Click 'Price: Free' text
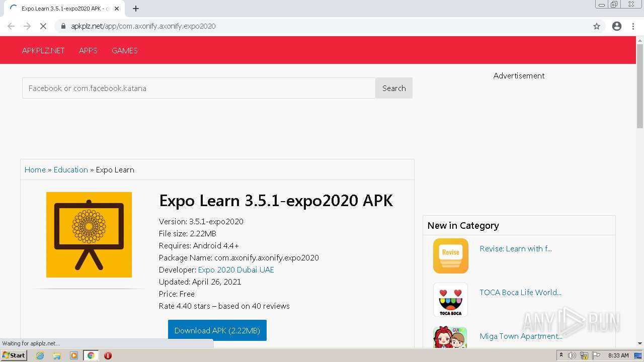The width and height of the screenshot is (644, 362). pyautogui.click(x=177, y=294)
